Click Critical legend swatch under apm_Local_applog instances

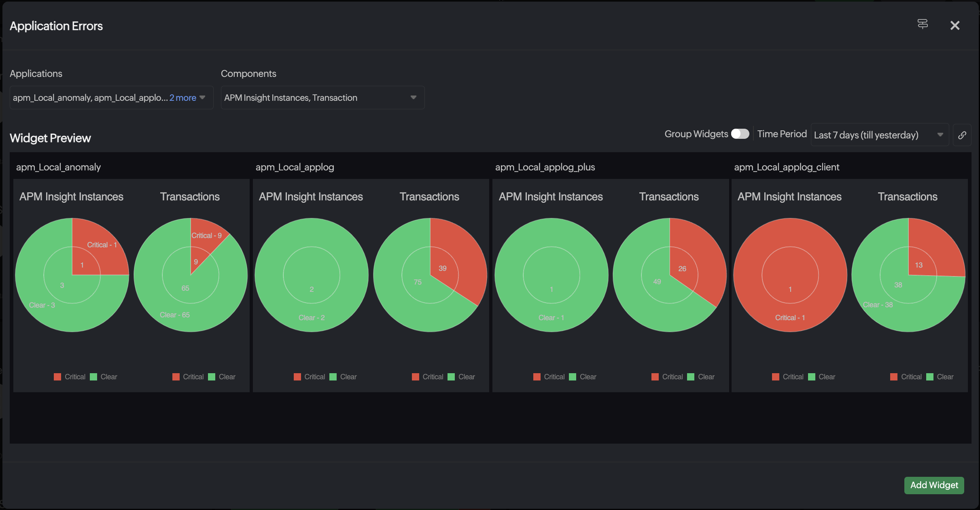[297, 377]
